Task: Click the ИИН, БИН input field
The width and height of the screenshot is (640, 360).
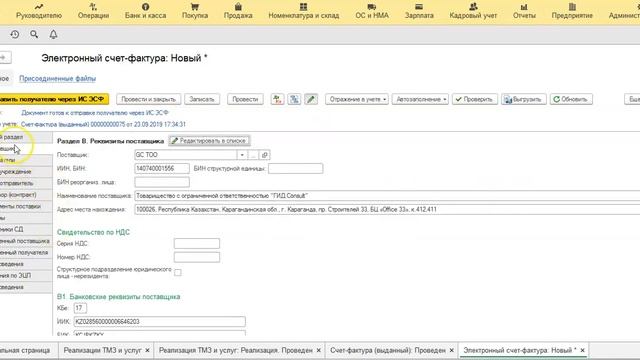Action: coord(162,169)
